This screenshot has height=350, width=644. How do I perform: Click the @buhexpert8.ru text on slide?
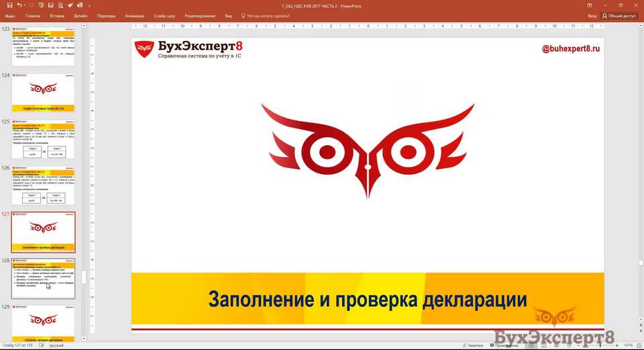pyautogui.click(x=571, y=49)
